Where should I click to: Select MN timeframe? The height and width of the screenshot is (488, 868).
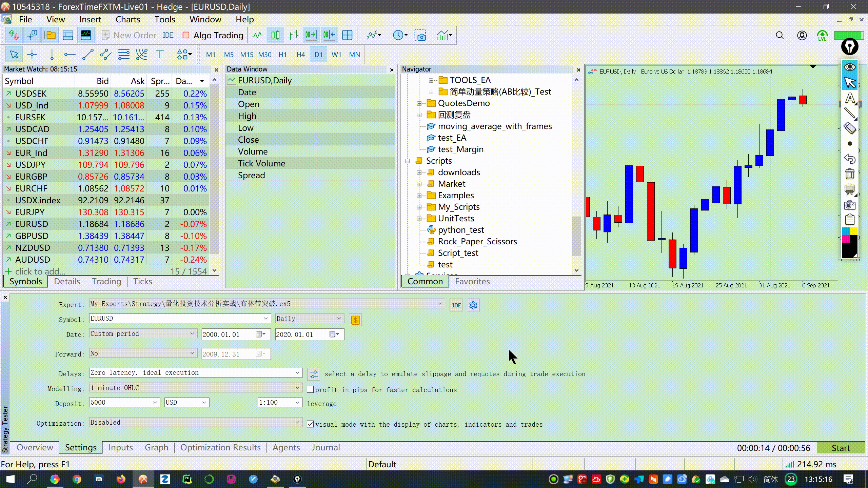pyautogui.click(x=354, y=55)
